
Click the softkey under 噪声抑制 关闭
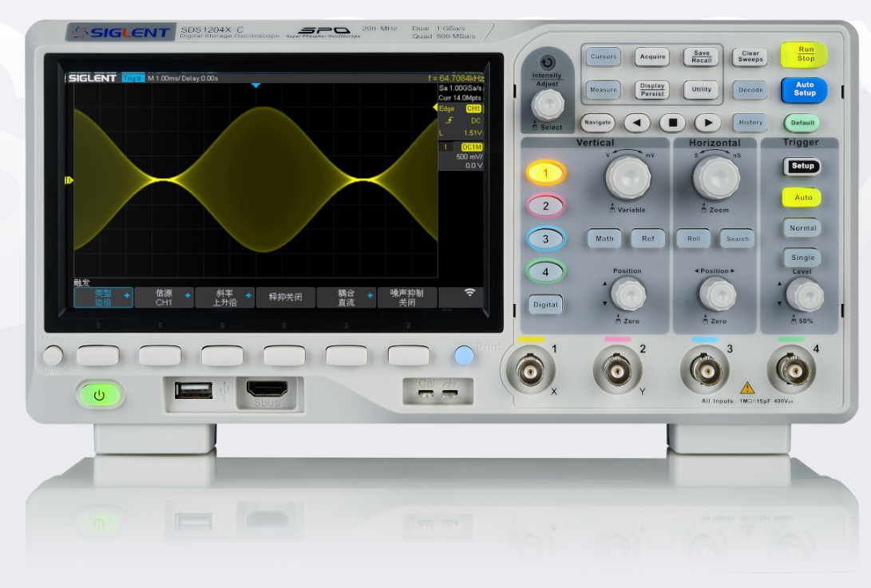click(x=408, y=355)
